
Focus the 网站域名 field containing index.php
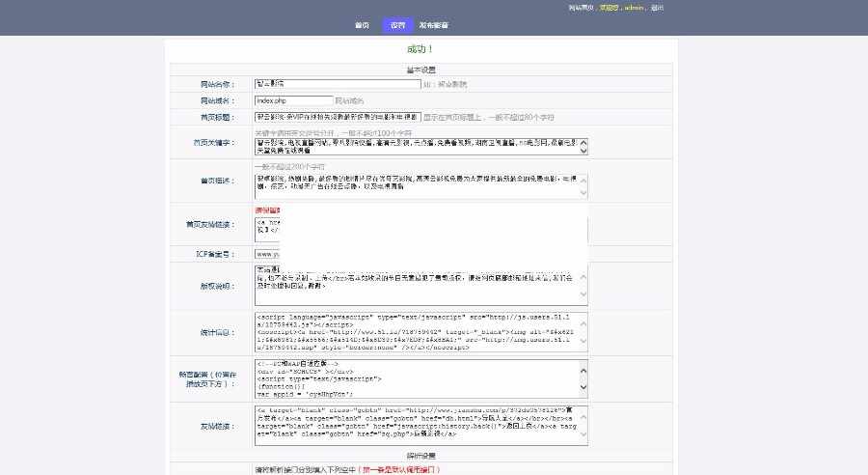294,100
